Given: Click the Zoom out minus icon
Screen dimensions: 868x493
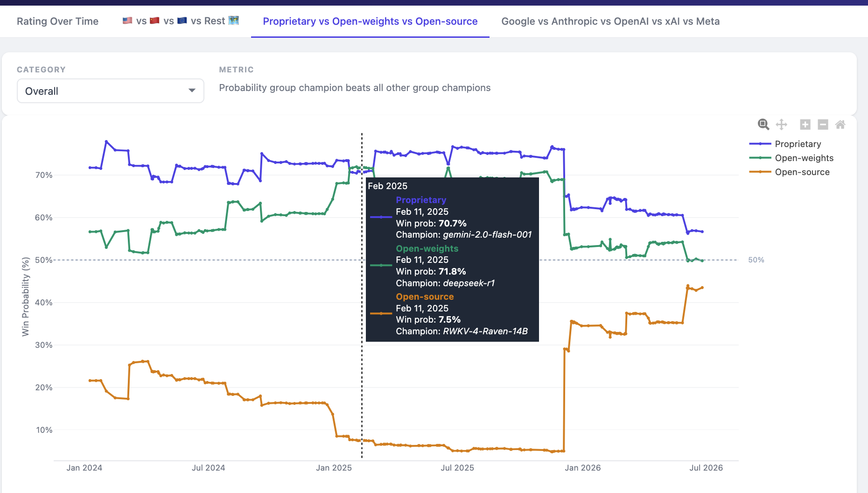Looking at the screenshot, I should 823,124.
